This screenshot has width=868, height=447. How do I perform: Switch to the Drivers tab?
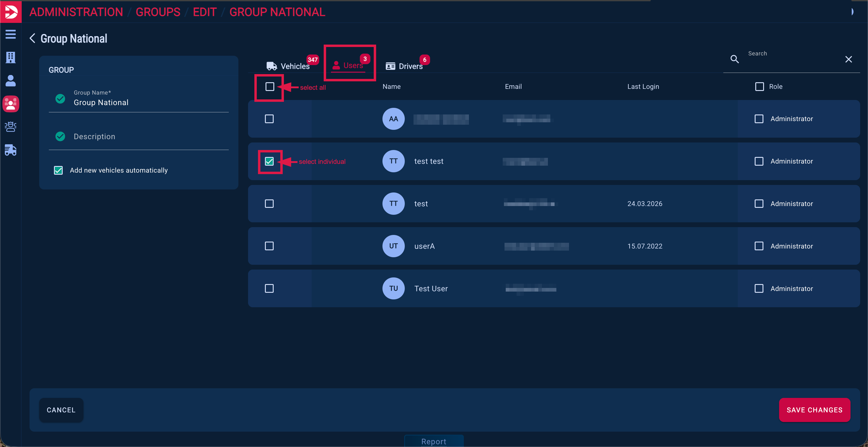tap(404, 66)
